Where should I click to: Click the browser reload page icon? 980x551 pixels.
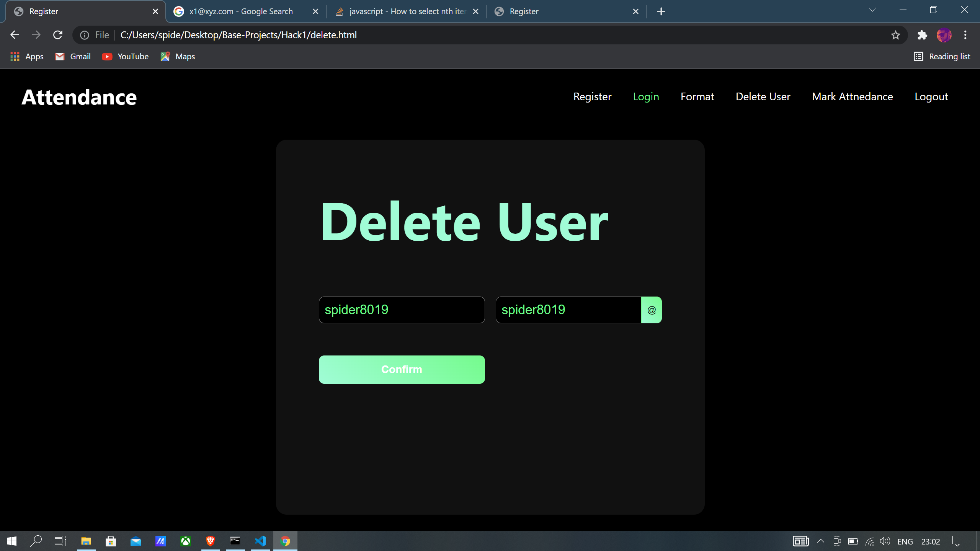click(58, 35)
